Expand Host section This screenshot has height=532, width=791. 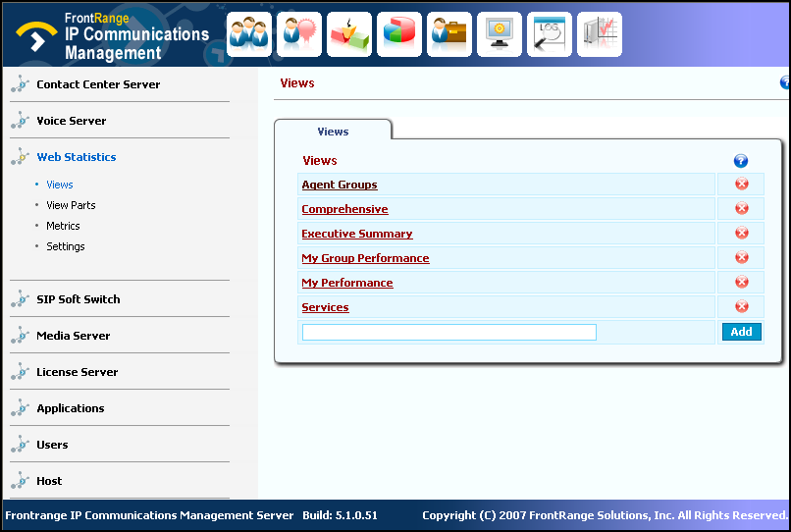(49, 481)
